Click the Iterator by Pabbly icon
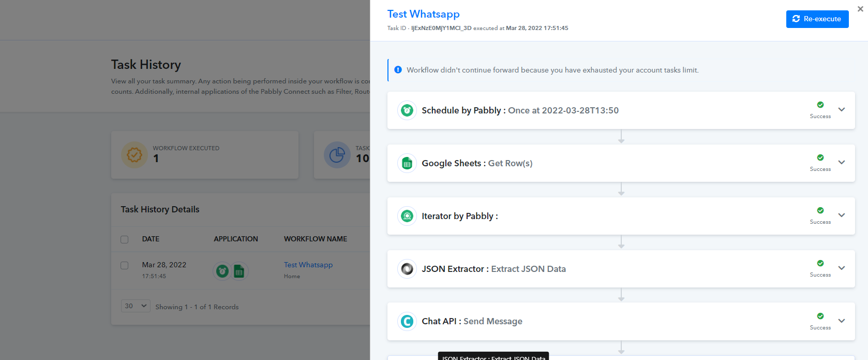The height and width of the screenshot is (360, 868). (x=407, y=216)
